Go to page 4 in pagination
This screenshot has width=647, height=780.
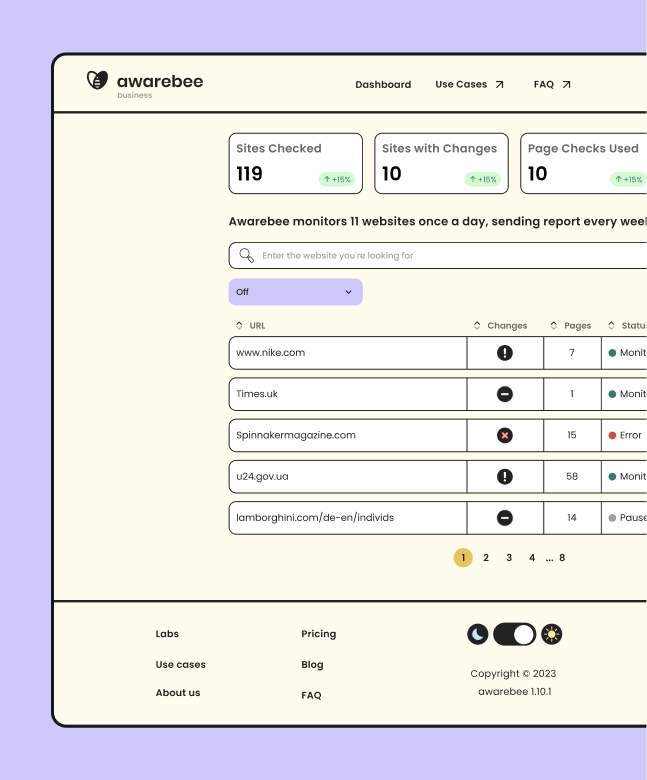click(532, 558)
